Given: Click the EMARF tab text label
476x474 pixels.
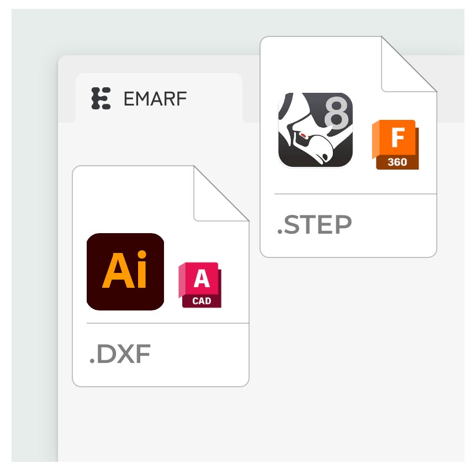Looking at the screenshot, I should click(x=155, y=99).
